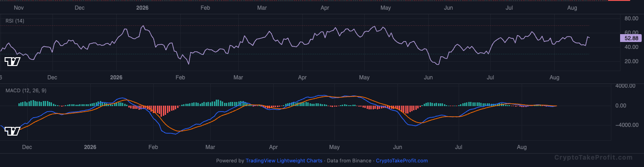Open the TradingView Lightweight Charts link
The height and width of the screenshot is (167, 644).
click(284, 161)
